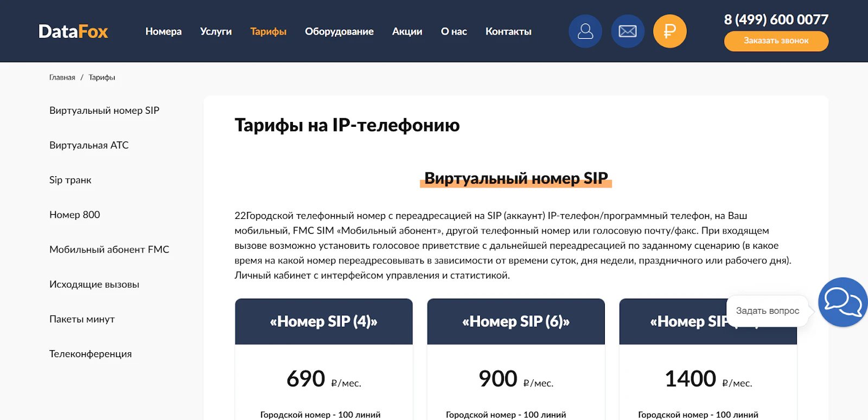Image resolution: width=868 pixels, height=420 pixels.
Task: Click the highlighted Виртуальный номер SIP section heading
Action: click(516, 178)
